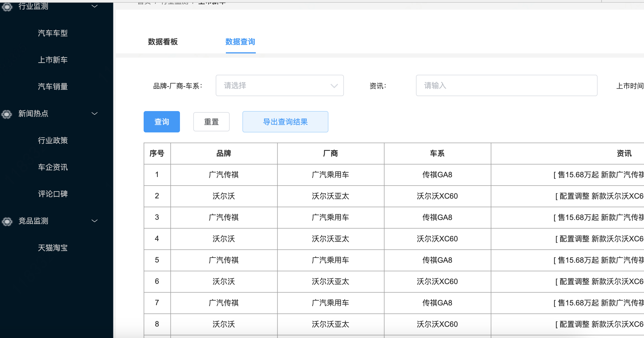
Task: Click 广汽传祺 brand cell in row 7
Action: tap(224, 303)
